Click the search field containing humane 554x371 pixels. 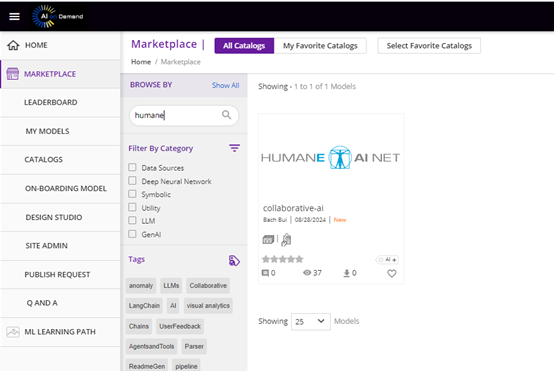click(184, 115)
